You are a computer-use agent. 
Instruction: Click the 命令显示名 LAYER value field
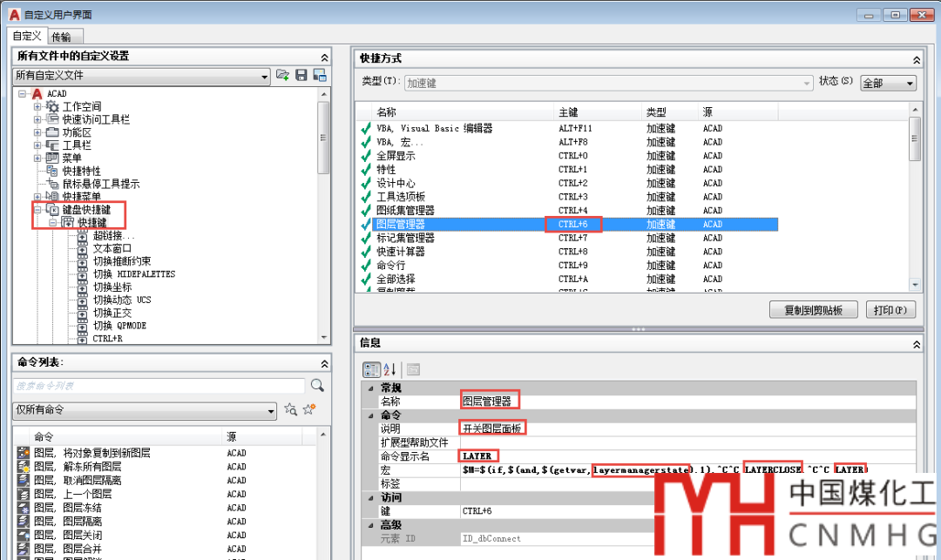coord(687,456)
